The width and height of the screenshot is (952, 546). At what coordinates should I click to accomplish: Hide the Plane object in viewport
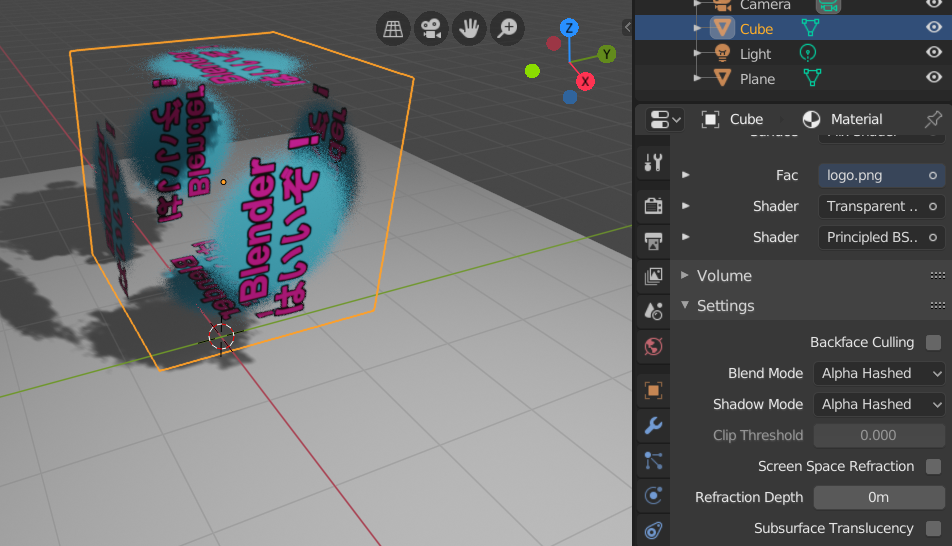click(934, 77)
